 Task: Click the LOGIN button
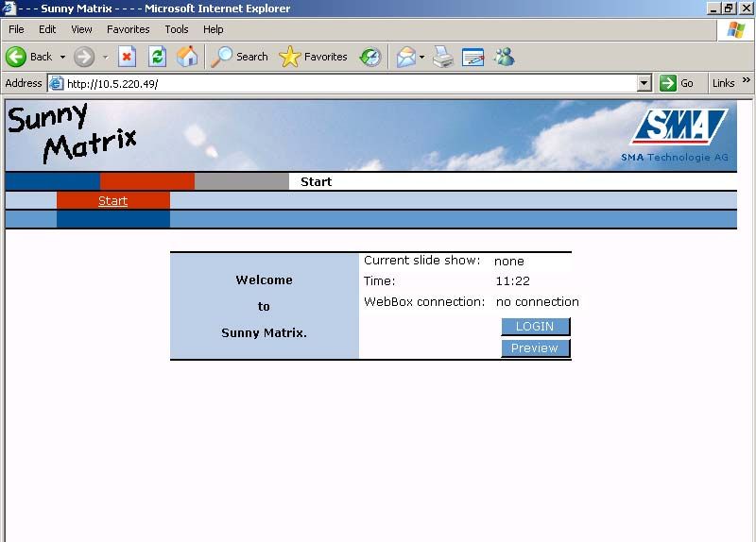pos(535,326)
